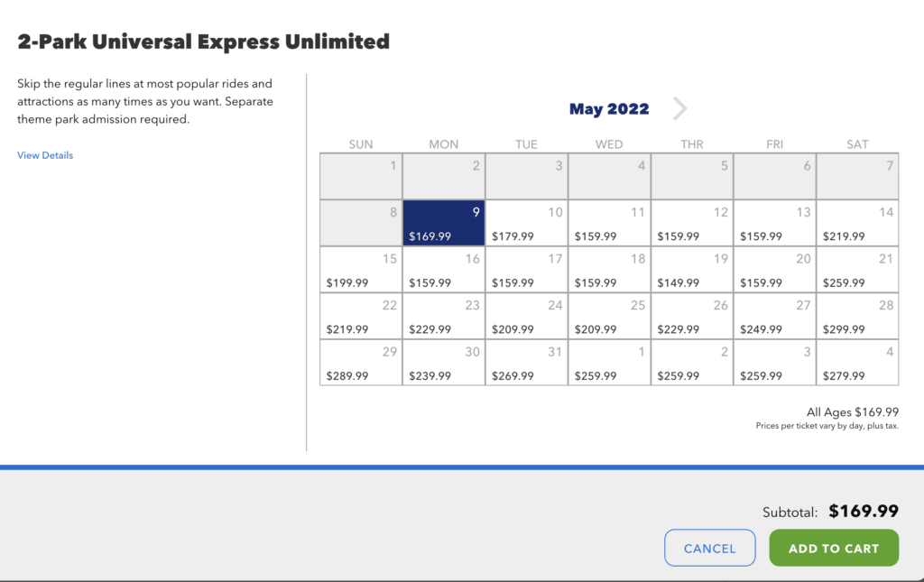Select May 23 priced $229.99
924x582 pixels.
(444, 316)
